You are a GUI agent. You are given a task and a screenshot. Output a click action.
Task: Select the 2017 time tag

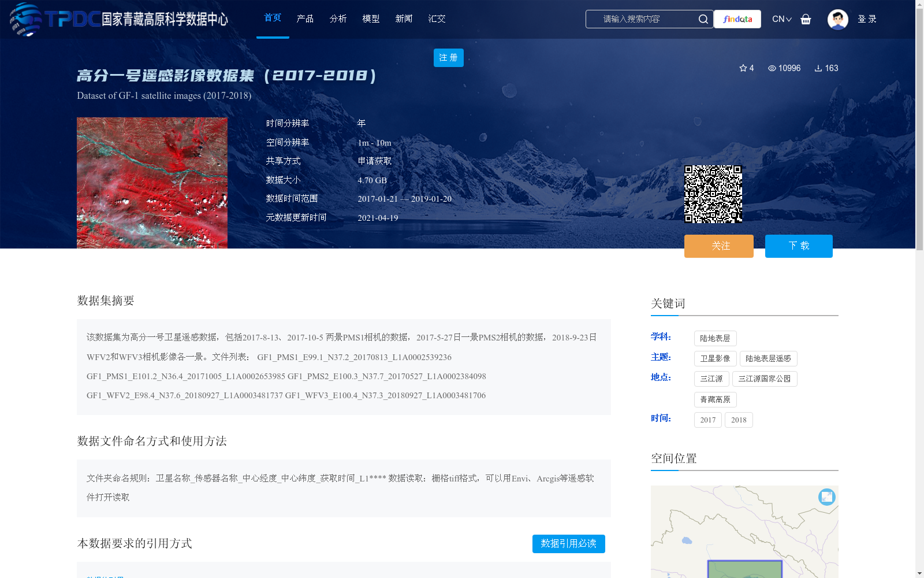click(x=708, y=420)
